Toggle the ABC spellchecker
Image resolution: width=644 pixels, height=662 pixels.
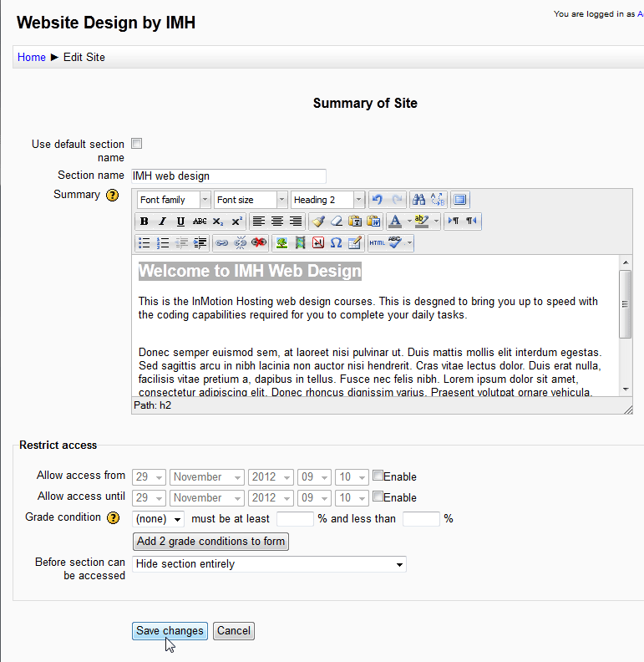(x=394, y=242)
